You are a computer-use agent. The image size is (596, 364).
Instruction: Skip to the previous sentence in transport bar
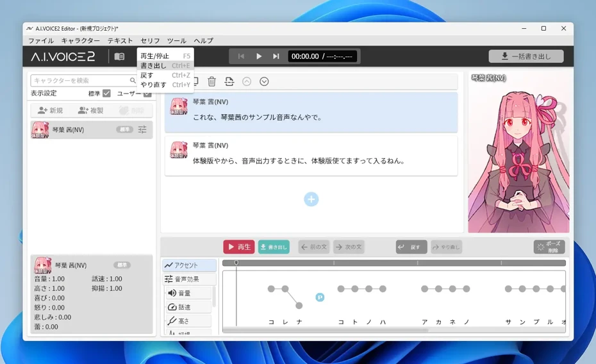click(x=241, y=56)
